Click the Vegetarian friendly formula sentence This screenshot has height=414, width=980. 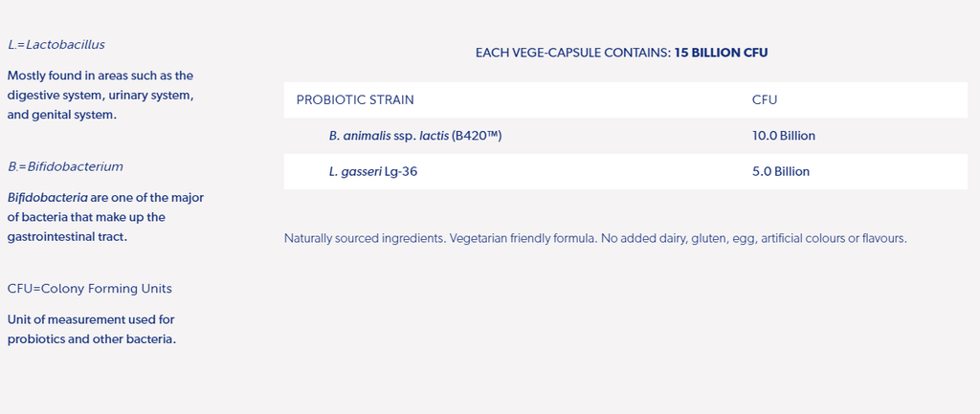point(523,238)
